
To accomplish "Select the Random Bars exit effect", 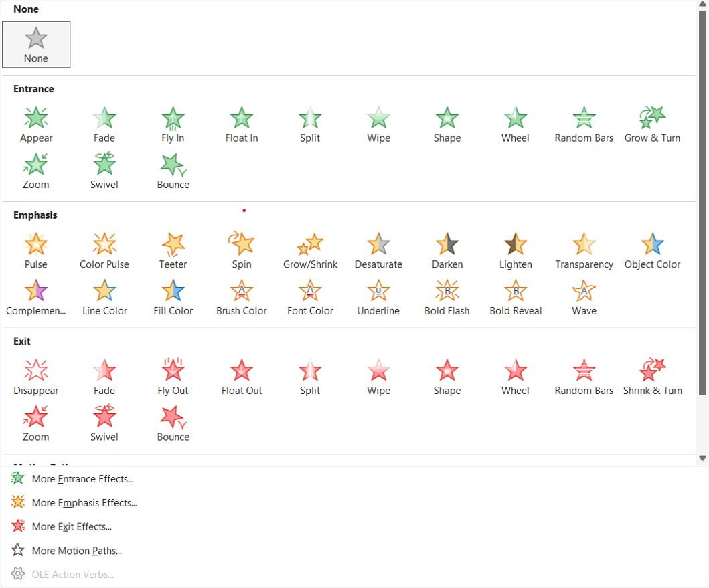I will [584, 377].
